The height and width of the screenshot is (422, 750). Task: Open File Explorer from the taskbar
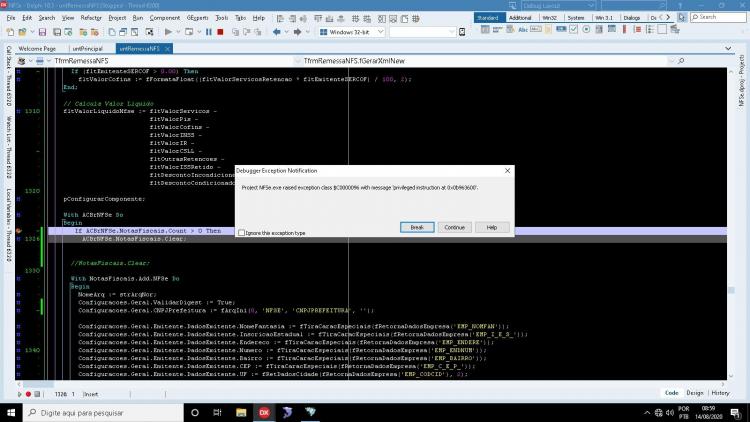click(241, 412)
